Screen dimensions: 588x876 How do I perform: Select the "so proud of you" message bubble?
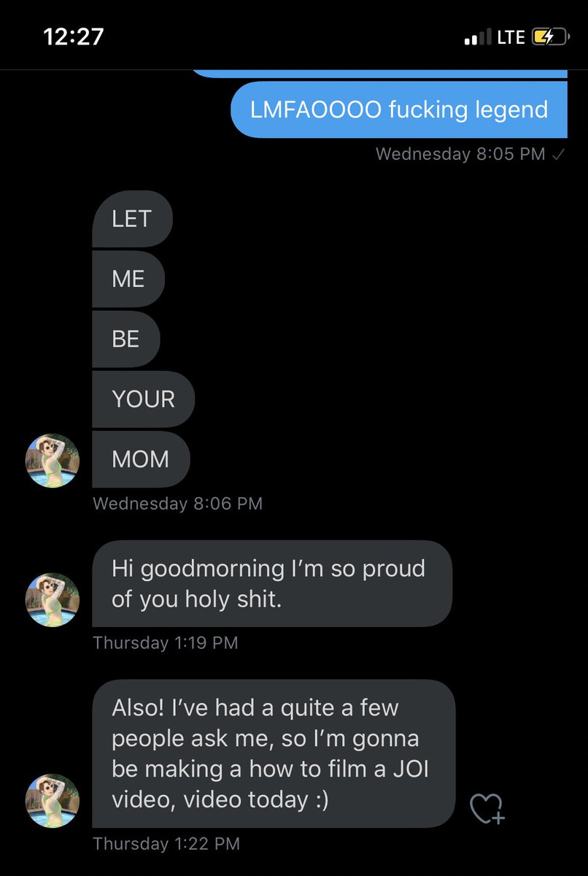pos(272,583)
